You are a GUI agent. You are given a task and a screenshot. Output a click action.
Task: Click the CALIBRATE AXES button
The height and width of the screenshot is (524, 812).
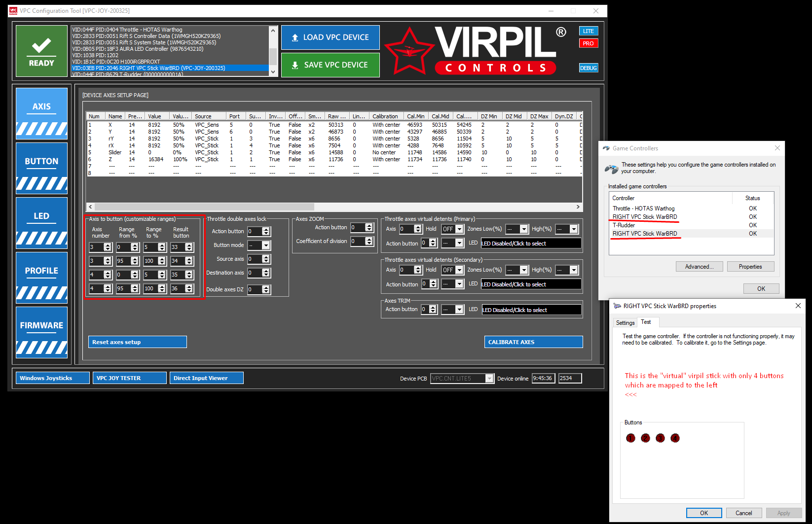533,342
